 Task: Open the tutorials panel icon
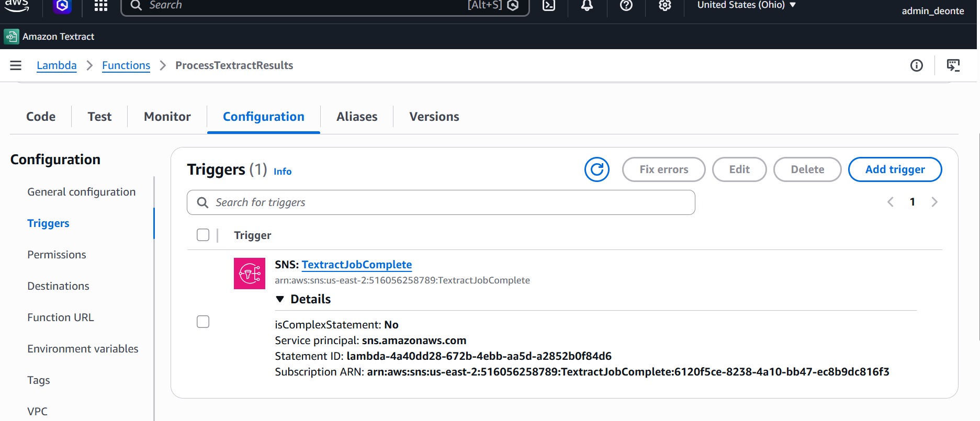(x=953, y=65)
